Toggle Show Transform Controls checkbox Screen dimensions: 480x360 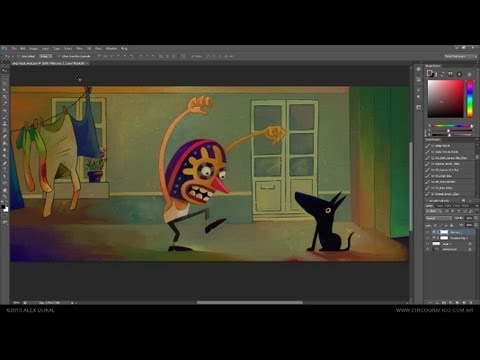(x=59, y=56)
